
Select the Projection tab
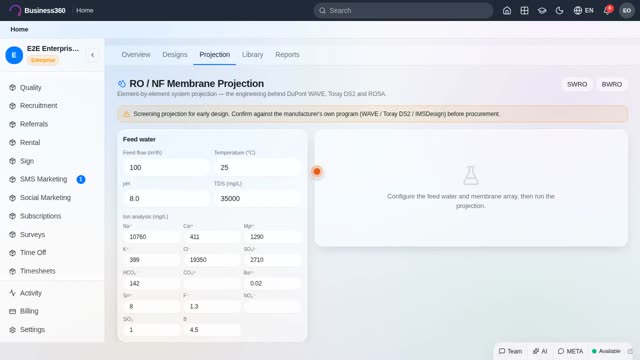click(x=215, y=55)
